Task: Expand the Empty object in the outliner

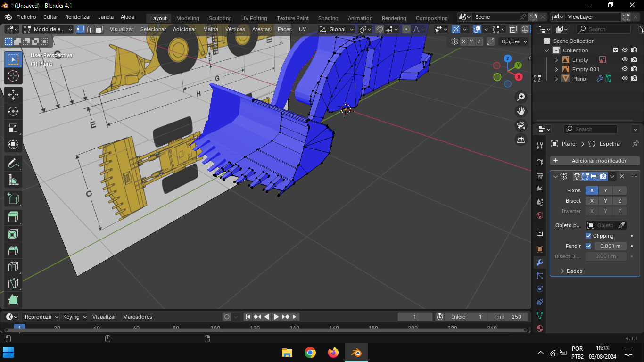Action: tap(556, 60)
